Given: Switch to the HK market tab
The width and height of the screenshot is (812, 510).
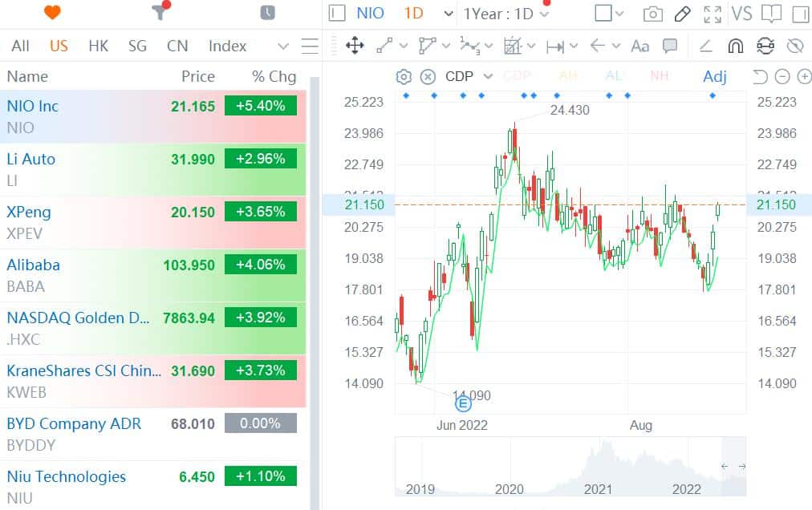Looking at the screenshot, I should tap(98, 47).
